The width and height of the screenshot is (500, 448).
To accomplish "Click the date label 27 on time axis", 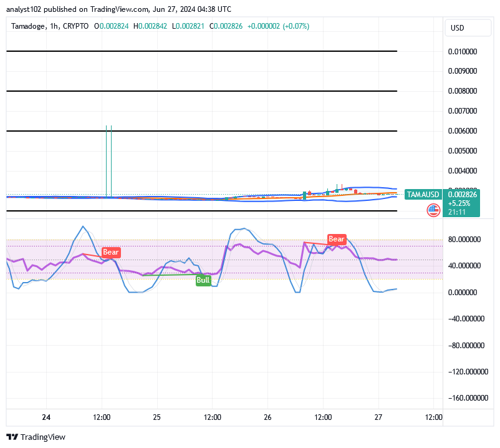I will pos(378,417).
